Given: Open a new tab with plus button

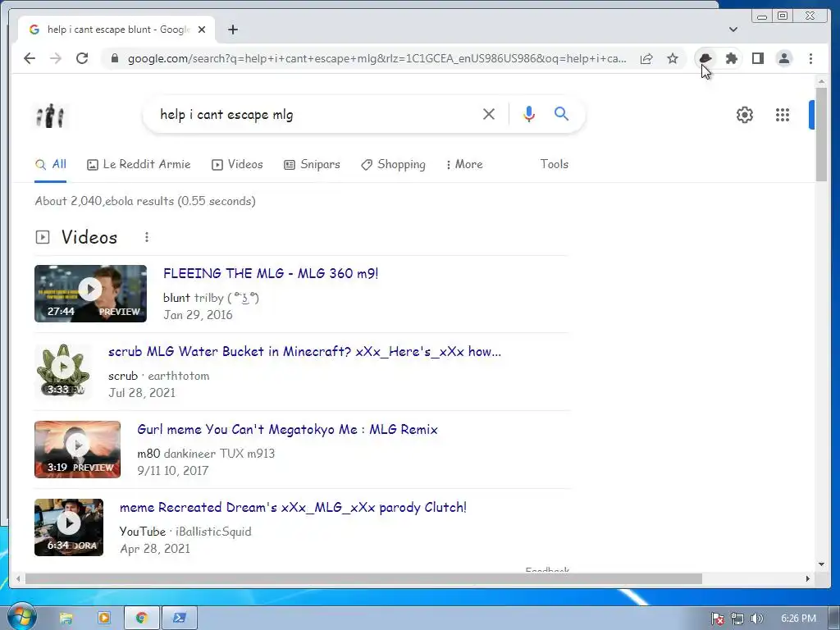Looking at the screenshot, I should click(x=232, y=30).
